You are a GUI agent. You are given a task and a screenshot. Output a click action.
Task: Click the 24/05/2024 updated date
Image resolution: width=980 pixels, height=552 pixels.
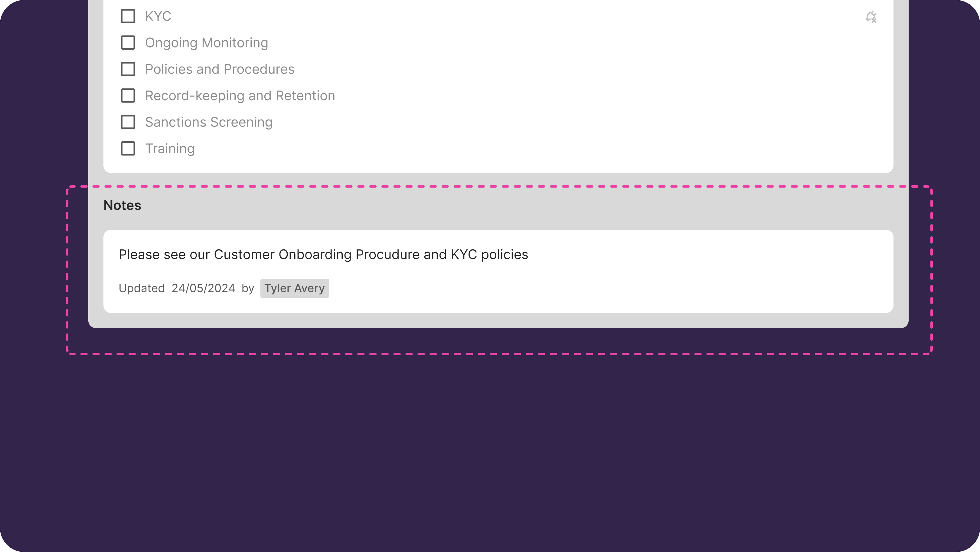click(203, 288)
